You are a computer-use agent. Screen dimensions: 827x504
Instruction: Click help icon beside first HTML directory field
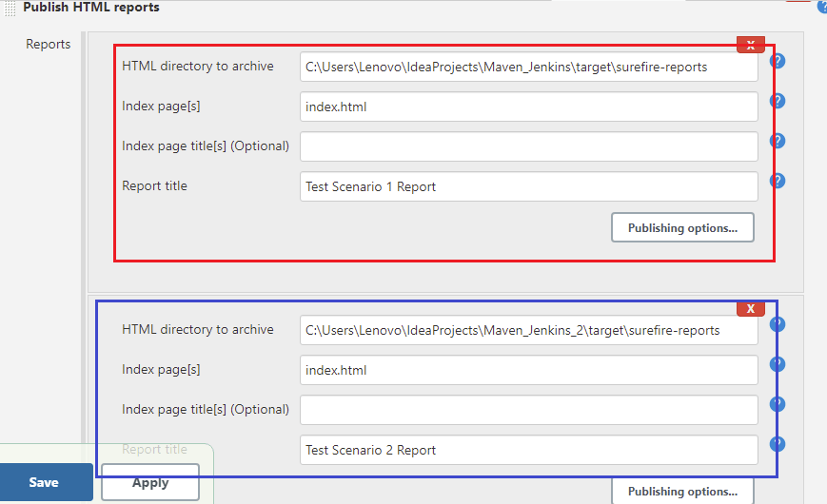(778, 62)
